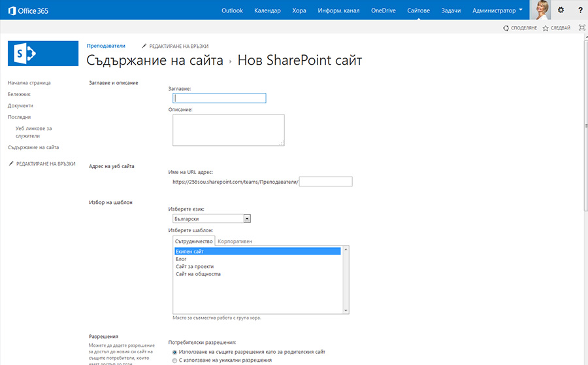Image resolution: width=588 pixels, height=365 pixels.
Task: Switch to the Сътрудничество template tab
Action: click(193, 241)
